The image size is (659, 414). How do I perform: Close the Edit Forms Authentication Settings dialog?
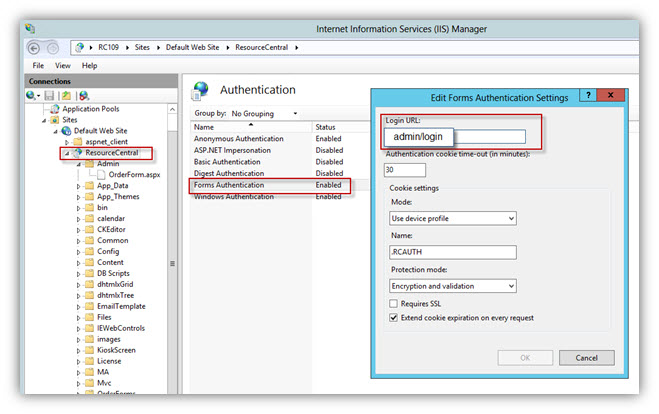(x=610, y=95)
